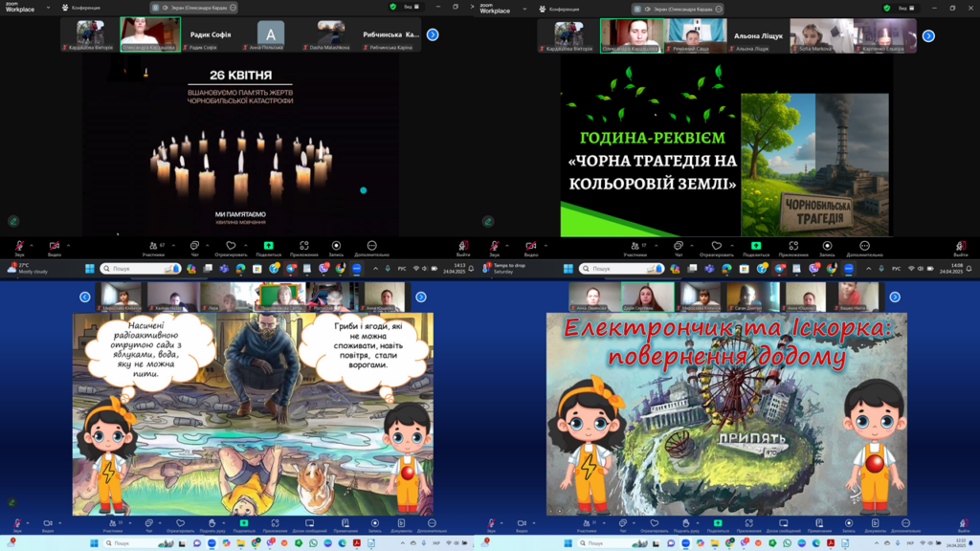
Task: Open Zoom Workplace menu in top-left window
Action: pos(27,7)
